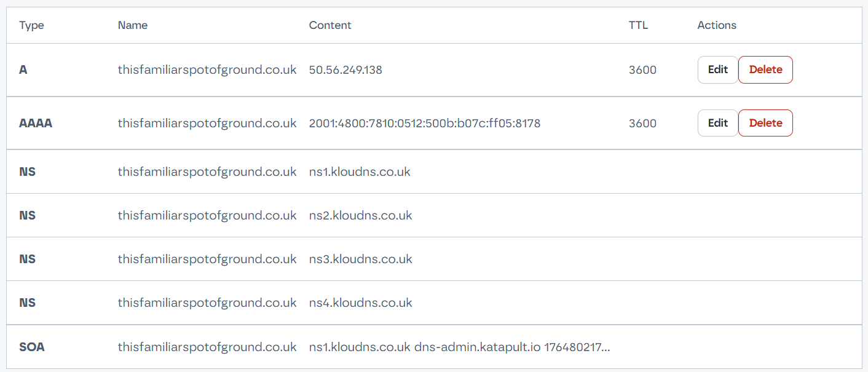This screenshot has height=372, width=868.
Task: Click the Type column header
Action: point(32,25)
